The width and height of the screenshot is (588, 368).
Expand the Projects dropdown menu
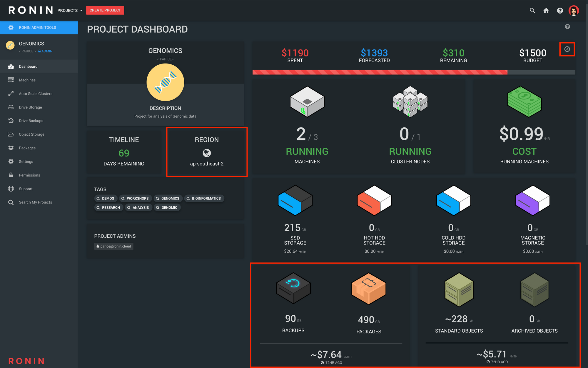(70, 10)
